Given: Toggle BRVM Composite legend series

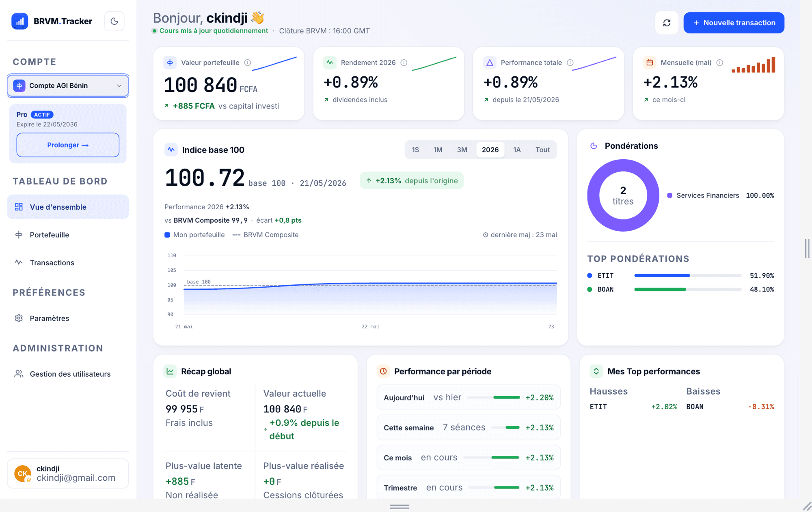Looking at the screenshot, I should [x=266, y=235].
